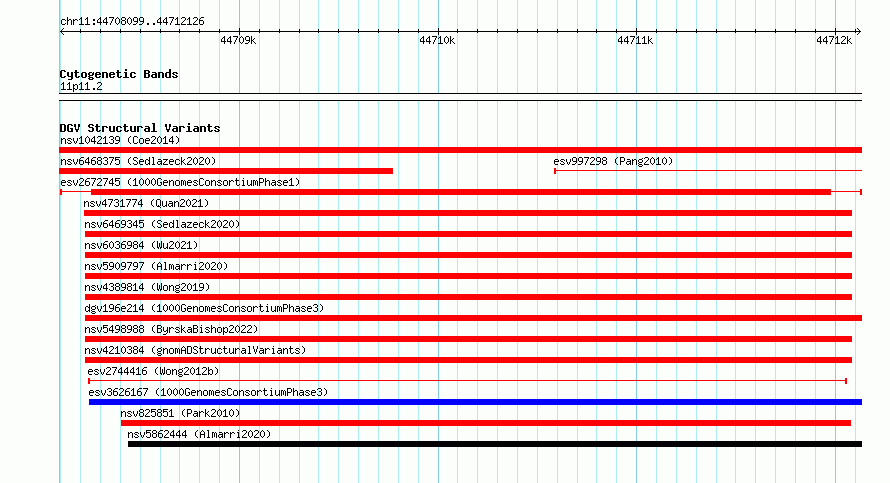Click the thin esv997298 Pang2010 line
Image resolution: width=890 pixels, height=483 pixels.
point(708,170)
